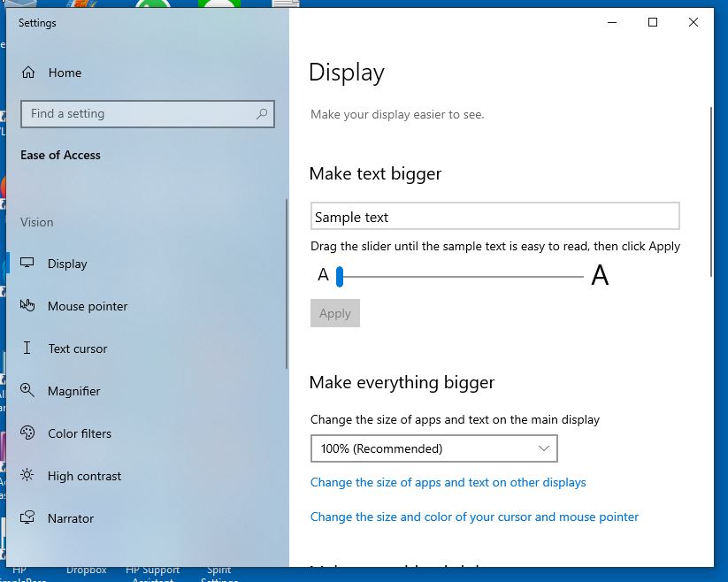Click the Home icon in sidebar
The height and width of the screenshot is (582, 728).
(x=28, y=73)
